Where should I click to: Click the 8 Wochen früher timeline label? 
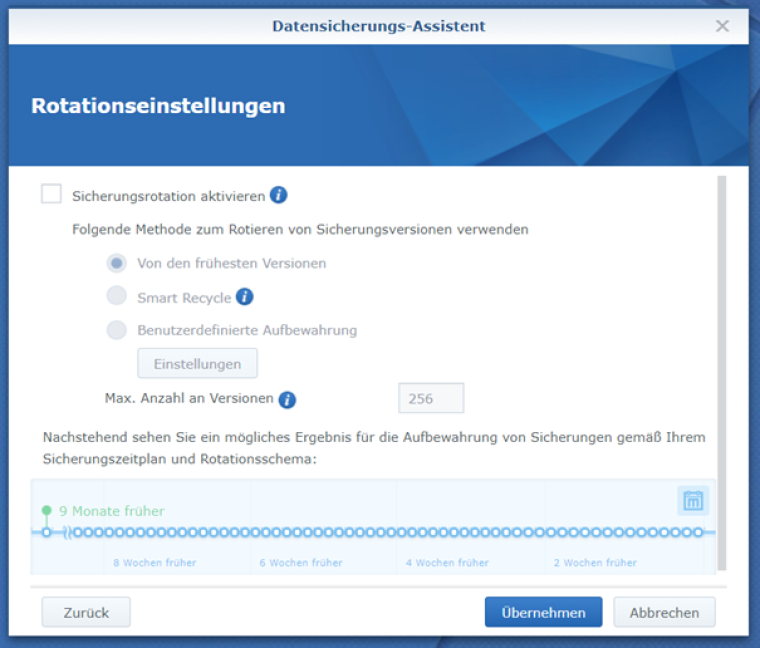pos(154,563)
